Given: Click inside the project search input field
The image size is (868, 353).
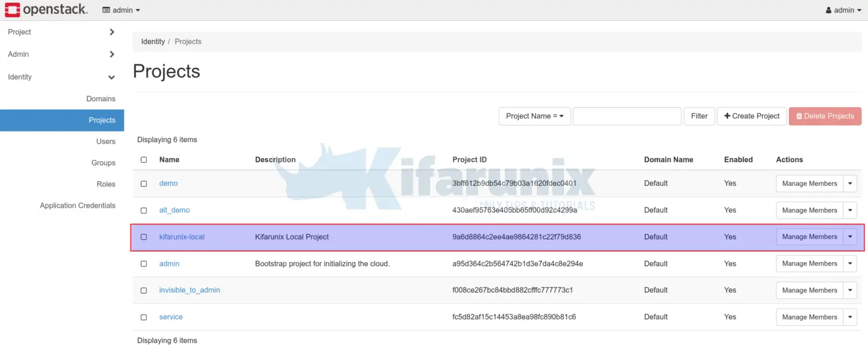Looking at the screenshot, I should point(627,116).
